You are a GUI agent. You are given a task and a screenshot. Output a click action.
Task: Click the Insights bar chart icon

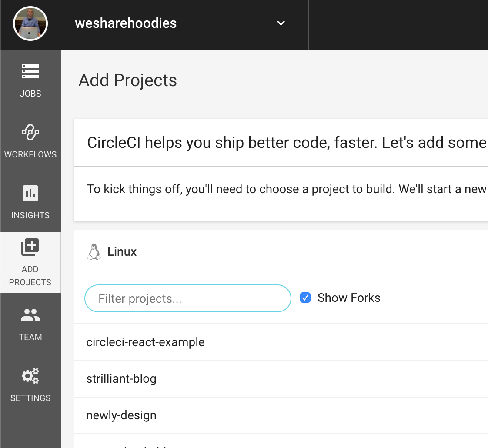30,193
